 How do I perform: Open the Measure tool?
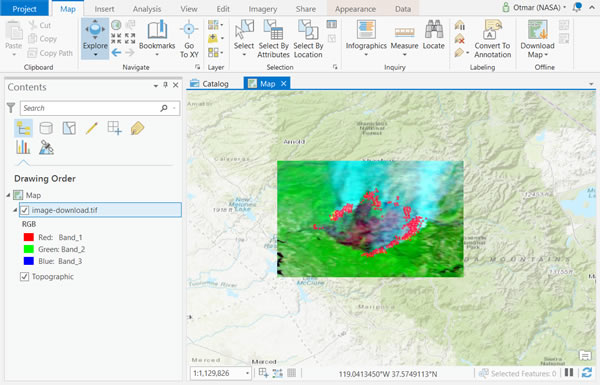(404, 38)
